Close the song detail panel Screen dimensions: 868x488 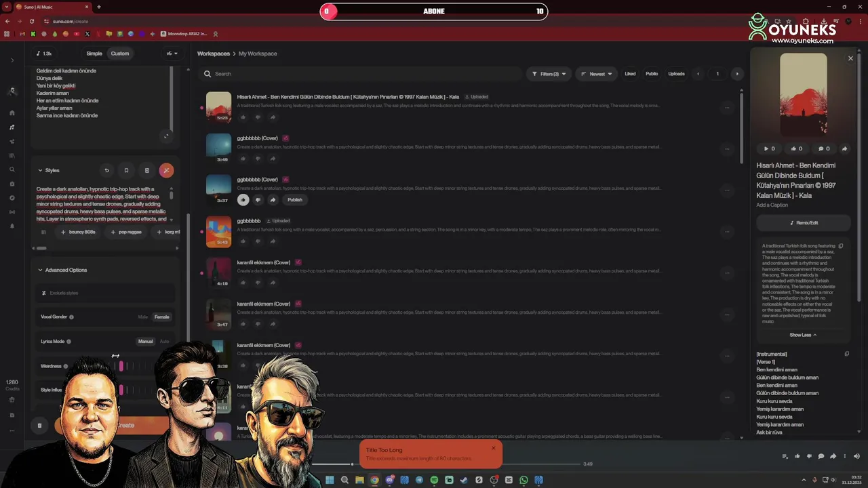(x=850, y=58)
